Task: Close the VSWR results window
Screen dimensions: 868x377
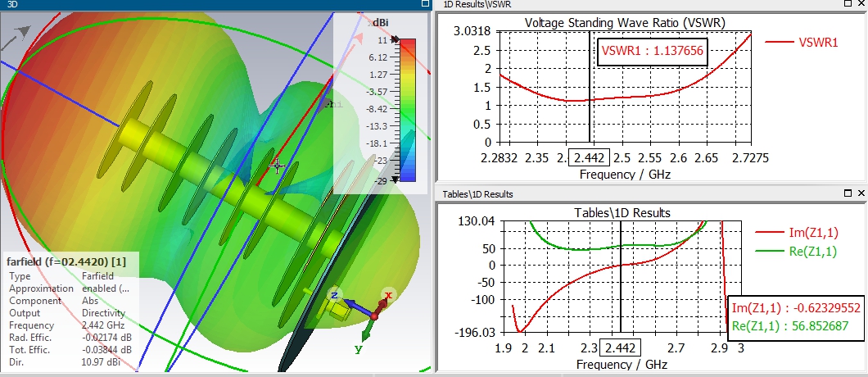Action: click(x=861, y=3)
